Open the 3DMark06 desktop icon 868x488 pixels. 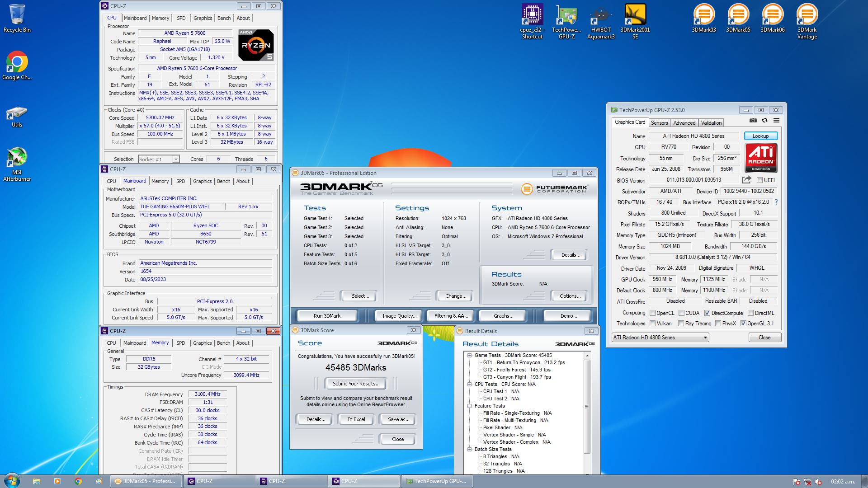point(773,18)
